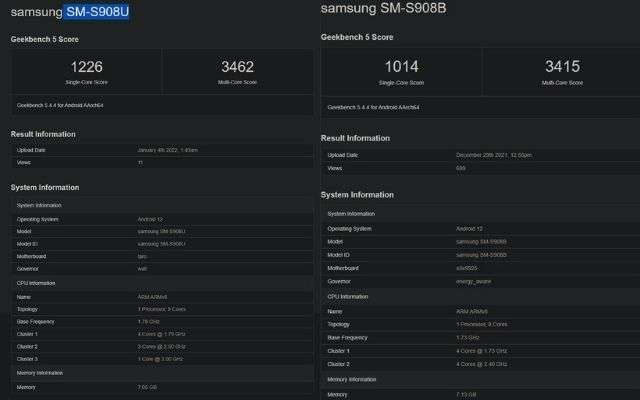Viewport: 640px width, 400px height.
Task: Click Android 12 value in SM-S908U panel
Action: click(x=150, y=220)
